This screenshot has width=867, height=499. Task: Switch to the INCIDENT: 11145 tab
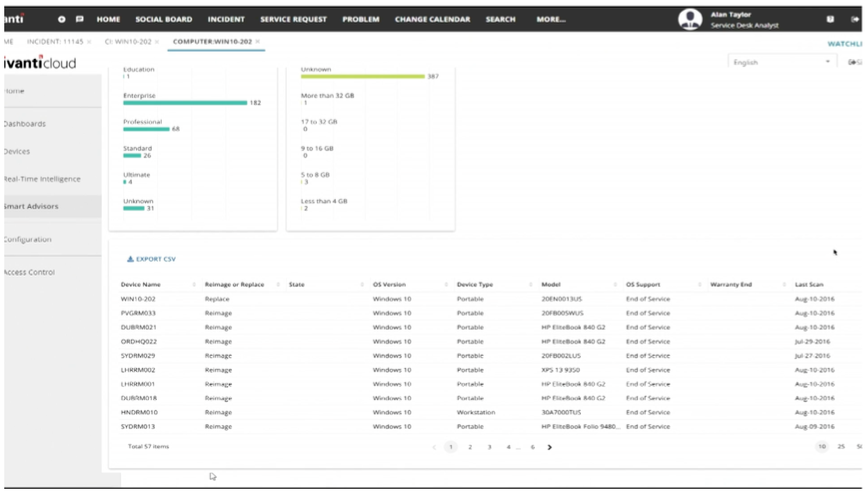pyautogui.click(x=55, y=41)
